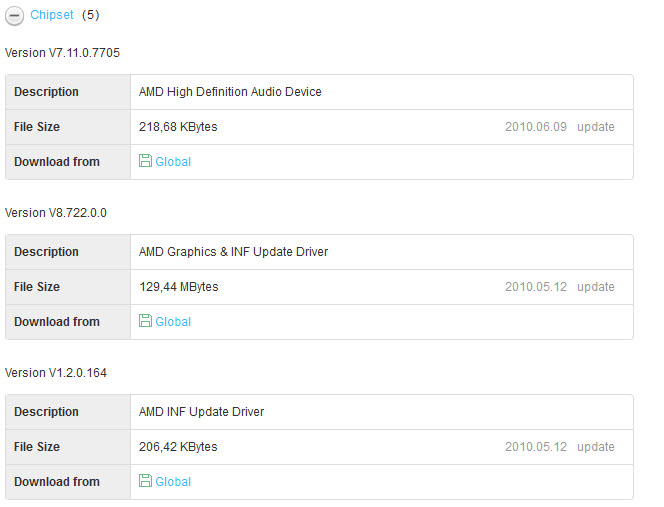Click Version V8.722.0.0 heading
This screenshot has width=664, height=507.
click(x=55, y=213)
